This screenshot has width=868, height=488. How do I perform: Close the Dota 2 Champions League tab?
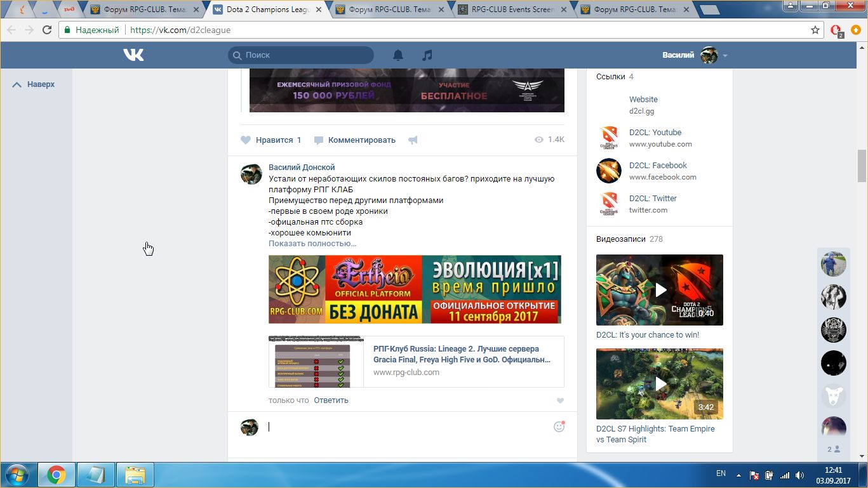pyautogui.click(x=317, y=10)
